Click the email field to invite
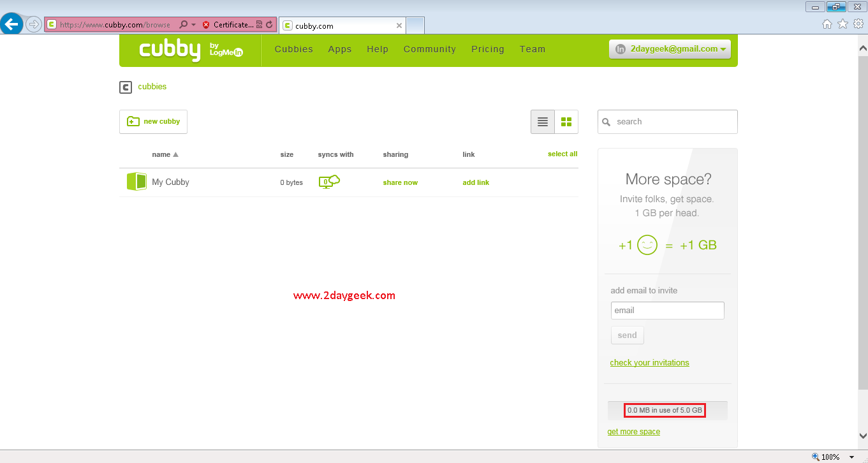 [668, 311]
